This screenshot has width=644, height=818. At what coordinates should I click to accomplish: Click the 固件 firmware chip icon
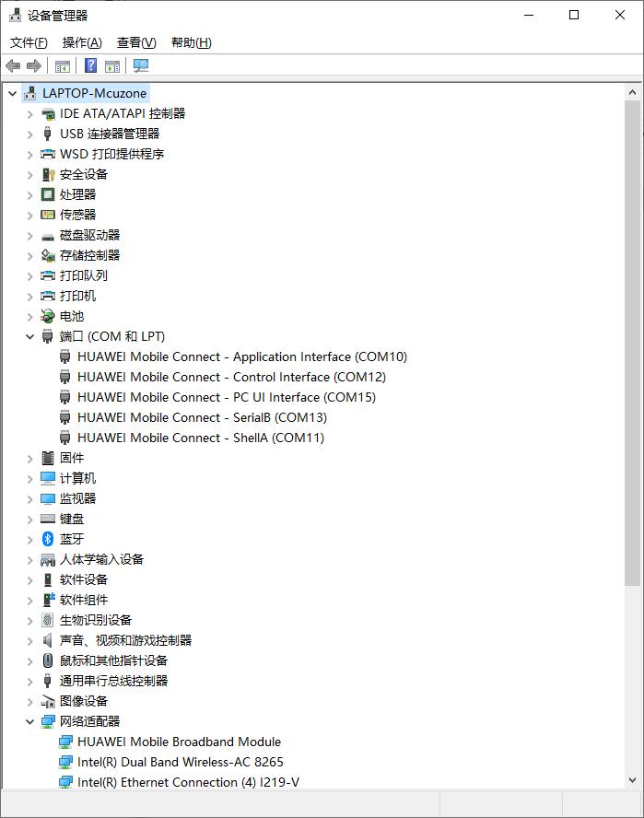(x=48, y=458)
